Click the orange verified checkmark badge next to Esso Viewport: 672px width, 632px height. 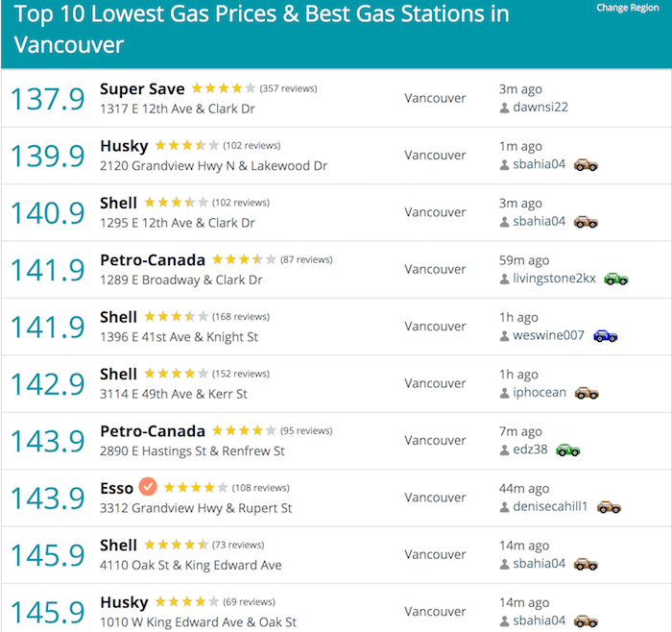tap(148, 487)
